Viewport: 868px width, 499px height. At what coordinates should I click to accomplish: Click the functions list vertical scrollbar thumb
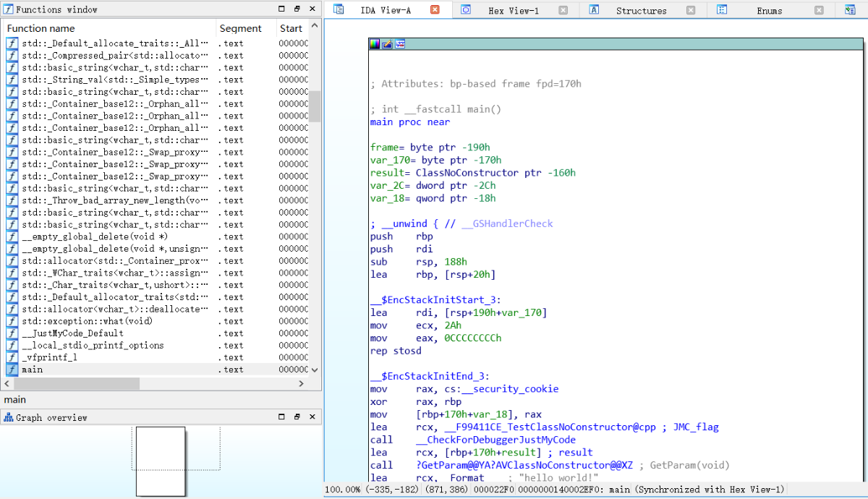315,107
